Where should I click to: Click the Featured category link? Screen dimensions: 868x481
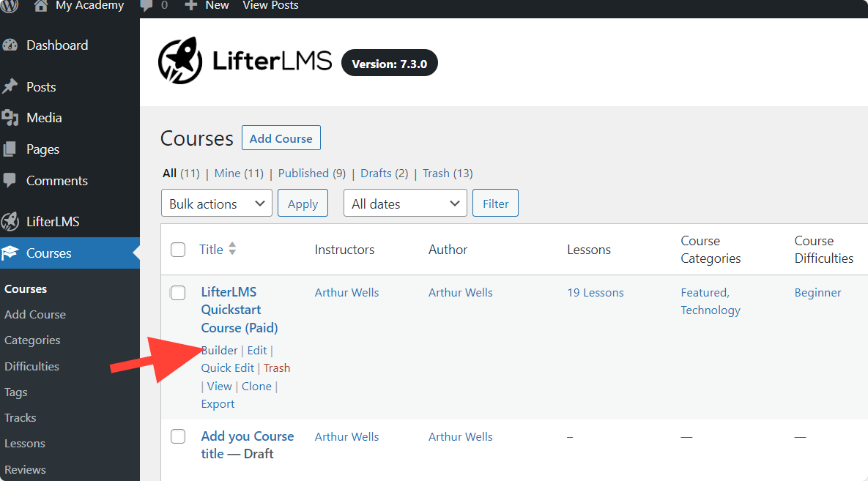coord(705,293)
